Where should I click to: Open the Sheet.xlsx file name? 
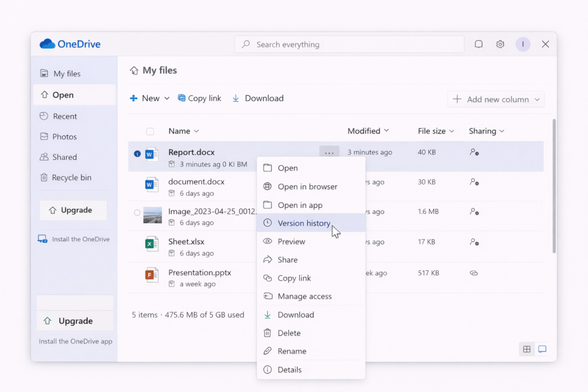pos(187,242)
